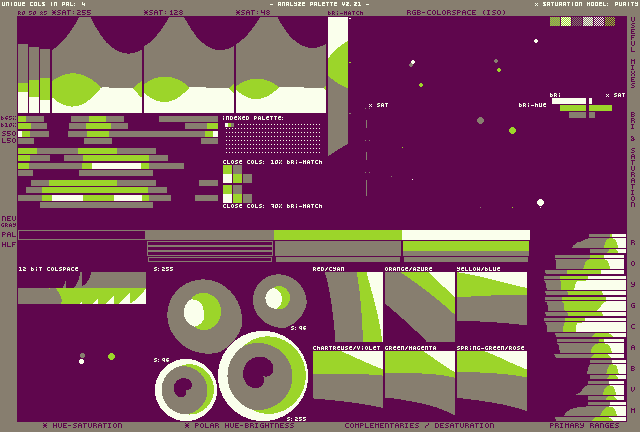Open the Green/Magenta complementary chart
The height and width of the screenshot is (432, 640).
click(x=420, y=381)
